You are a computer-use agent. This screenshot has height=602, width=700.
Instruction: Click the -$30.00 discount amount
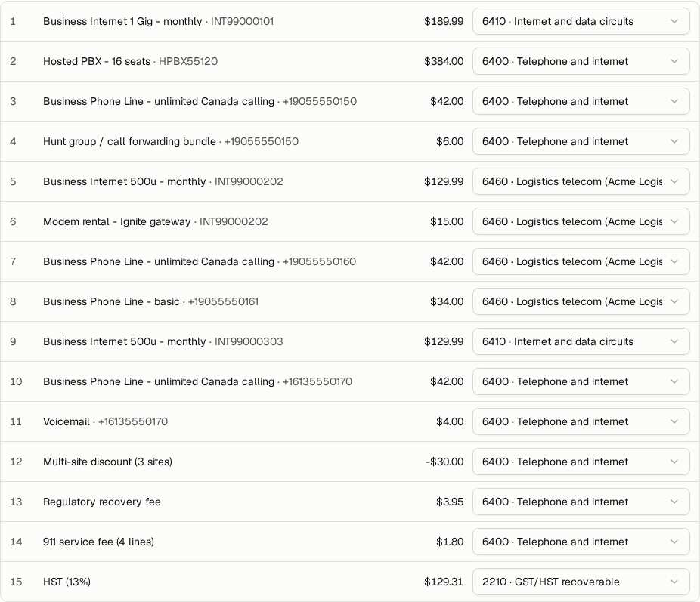(444, 462)
